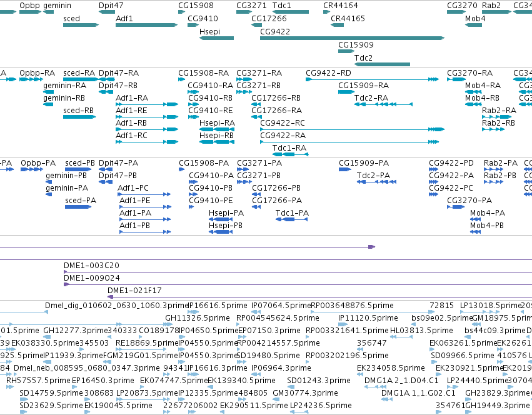Select the Rab2-PB protein label
Viewport: 532px width, 415px height.
tap(499, 176)
